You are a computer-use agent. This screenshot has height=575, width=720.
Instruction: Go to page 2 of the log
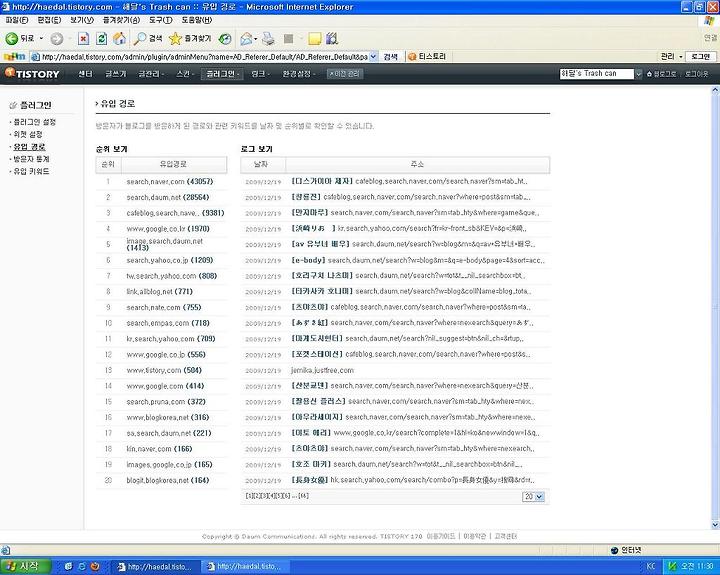257,496
